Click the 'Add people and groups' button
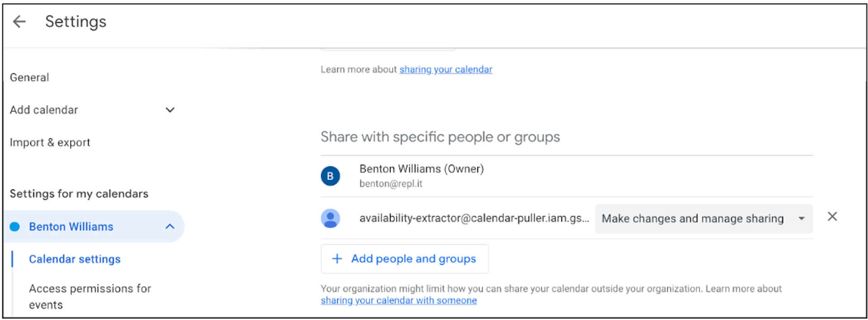Image resolution: width=868 pixels, height=320 pixels. (405, 259)
